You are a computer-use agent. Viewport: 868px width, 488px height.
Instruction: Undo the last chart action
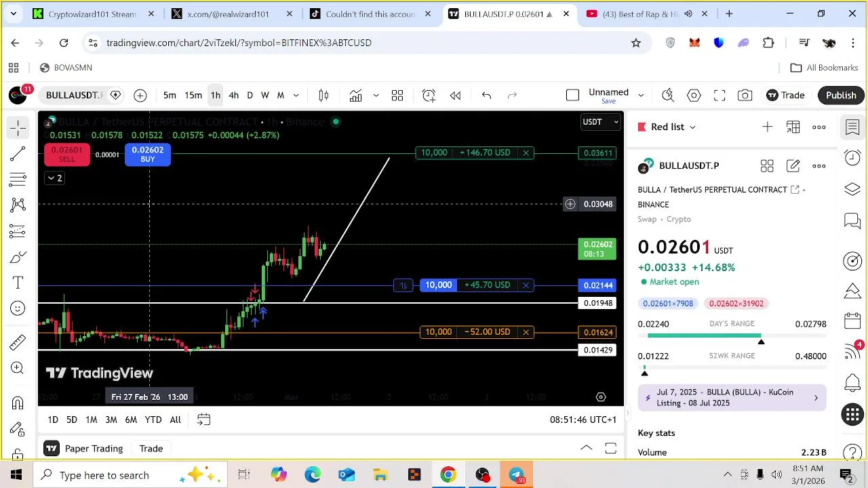(486, 96)
